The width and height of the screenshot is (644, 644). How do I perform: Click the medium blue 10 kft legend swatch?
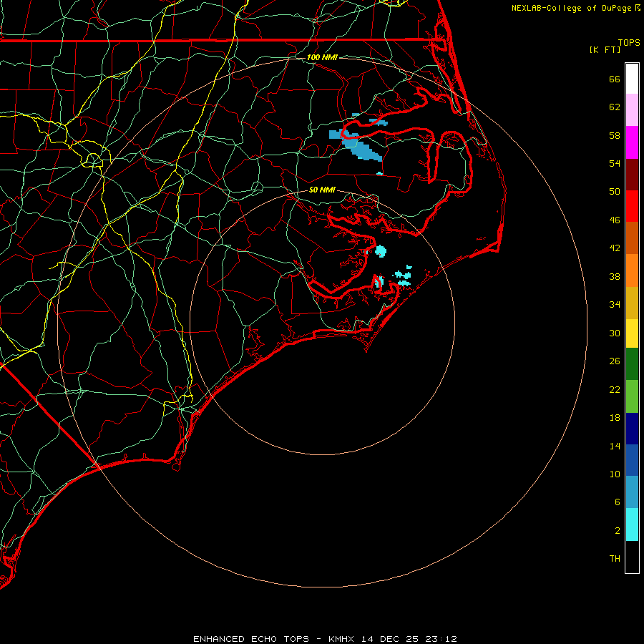[632, 460]
